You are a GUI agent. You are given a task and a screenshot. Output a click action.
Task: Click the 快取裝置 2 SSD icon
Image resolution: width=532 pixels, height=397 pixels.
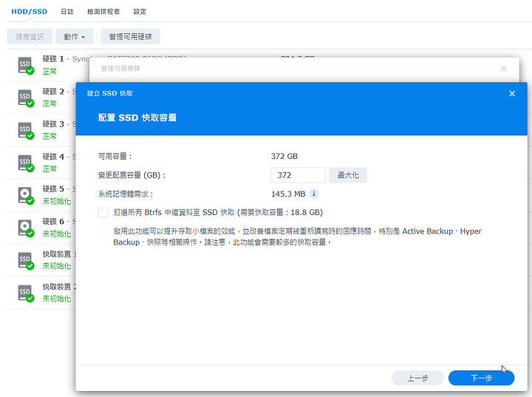(x=26, y=293)
